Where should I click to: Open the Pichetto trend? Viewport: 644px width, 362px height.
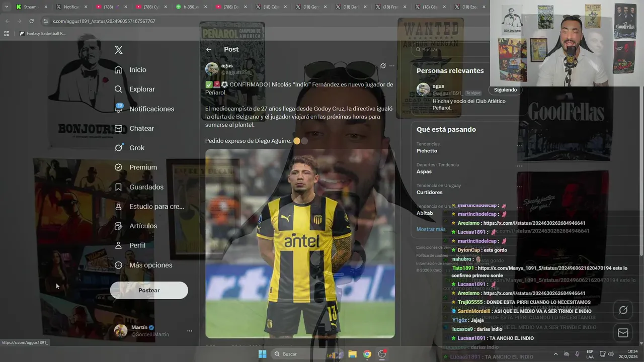click(x=427, y=151)
